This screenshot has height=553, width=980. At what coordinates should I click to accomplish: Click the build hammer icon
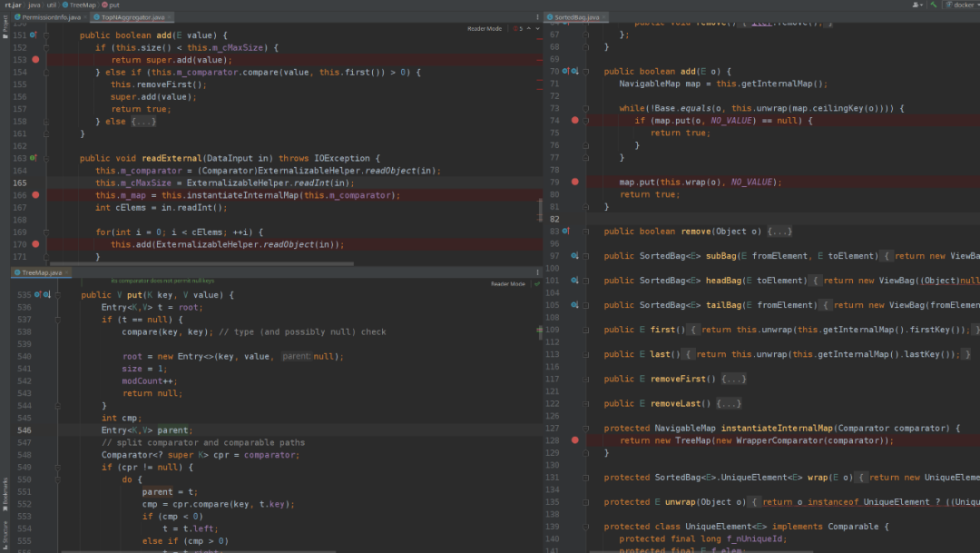934,5
